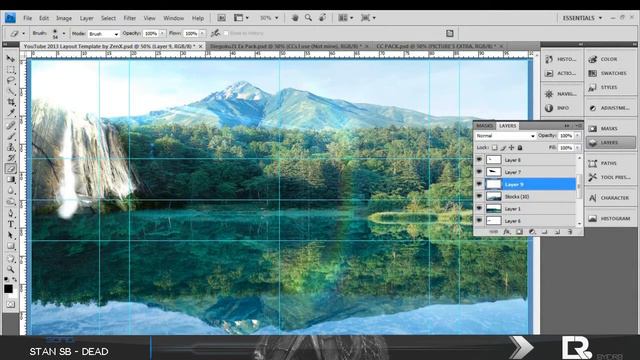Select the Lasso tool
640x360 pixels.
tap(11, 80)
